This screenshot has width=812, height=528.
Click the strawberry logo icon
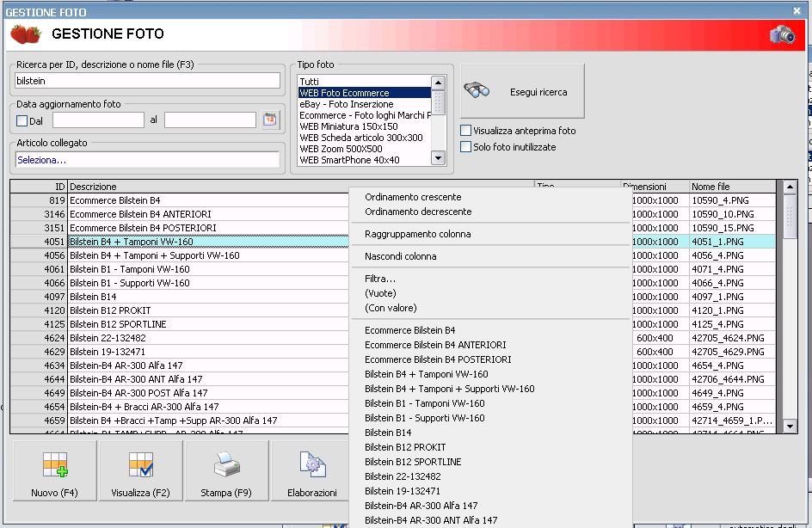(x=26, y=34)
